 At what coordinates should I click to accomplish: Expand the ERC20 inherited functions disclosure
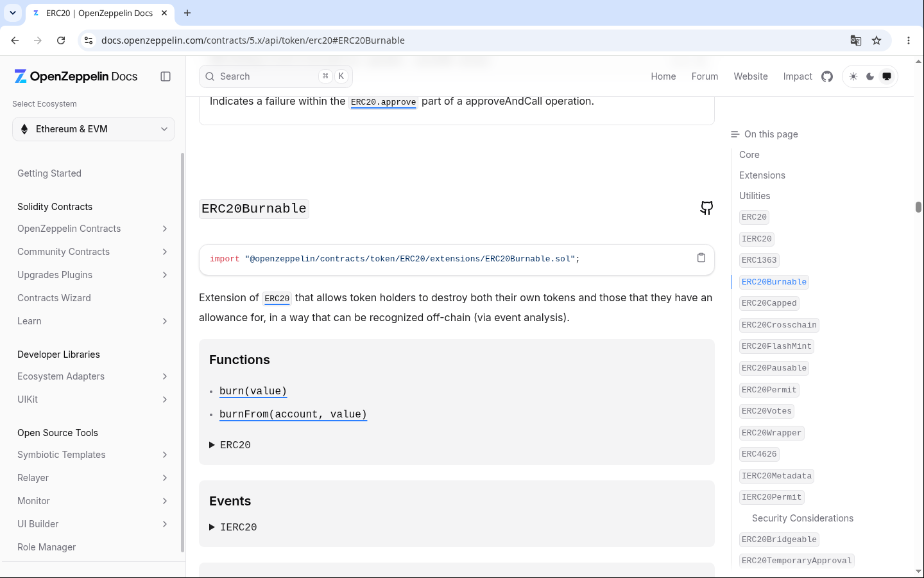(x=230, y=445)
